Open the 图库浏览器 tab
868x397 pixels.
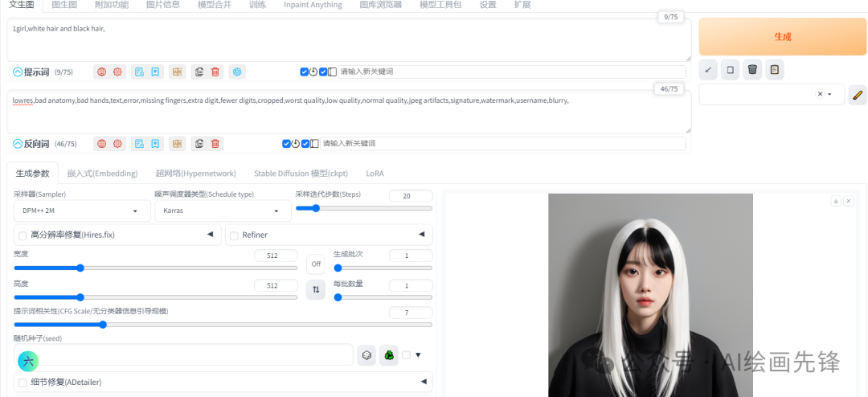[381, 5]
